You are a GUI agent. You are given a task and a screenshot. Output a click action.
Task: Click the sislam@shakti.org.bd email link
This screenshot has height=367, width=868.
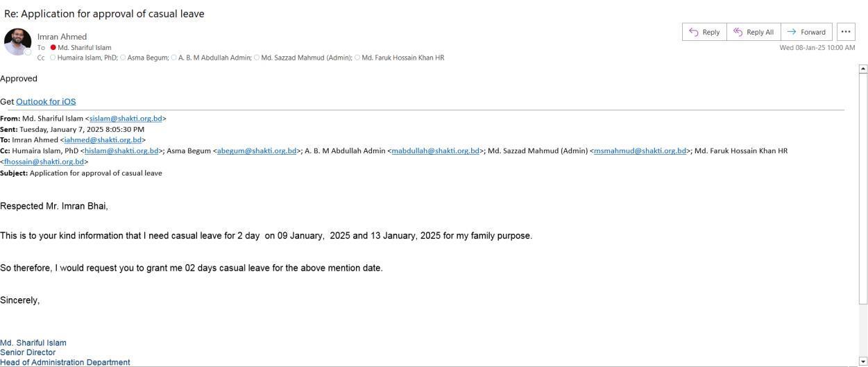point(126,119)
